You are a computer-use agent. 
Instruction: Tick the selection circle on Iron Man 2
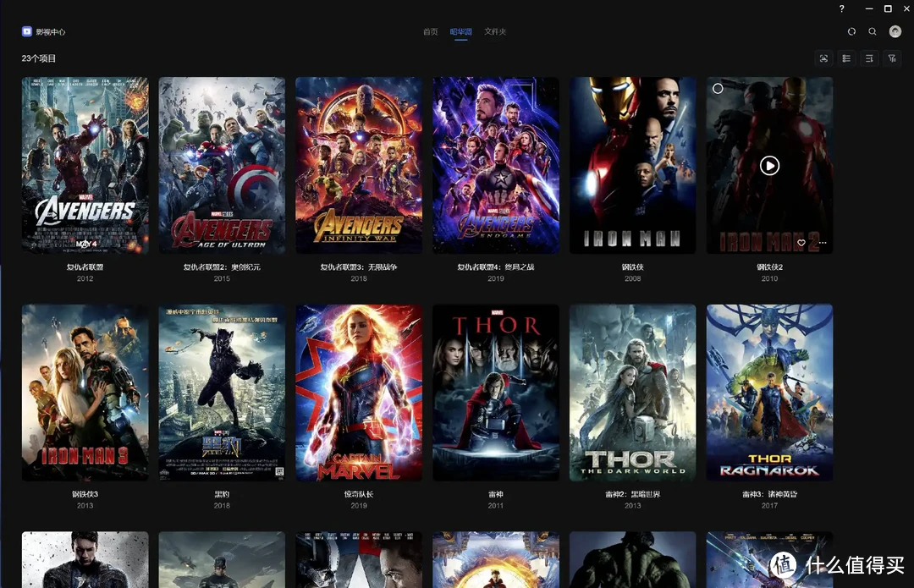(718, 88)
